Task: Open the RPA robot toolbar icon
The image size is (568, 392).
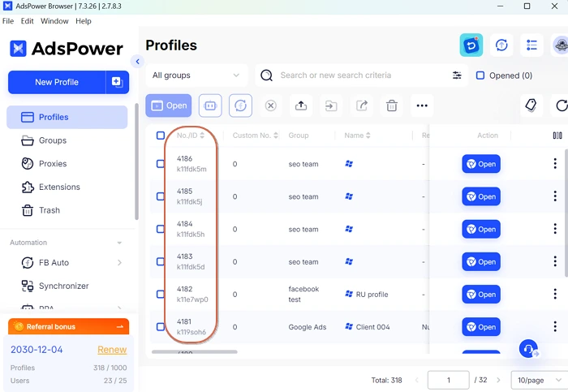Action: coord(210,106)
